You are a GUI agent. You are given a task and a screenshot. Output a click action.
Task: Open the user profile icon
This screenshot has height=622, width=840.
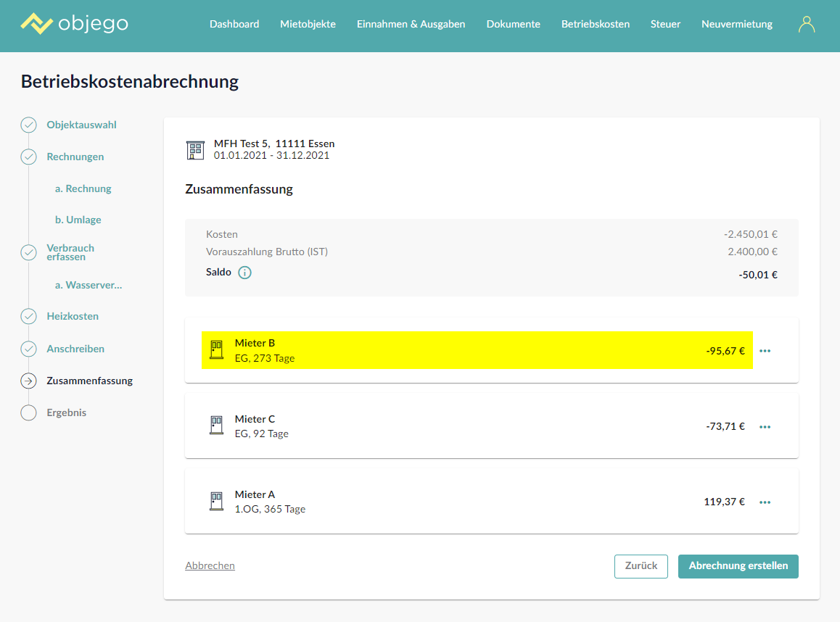click(x=806, y=25)
